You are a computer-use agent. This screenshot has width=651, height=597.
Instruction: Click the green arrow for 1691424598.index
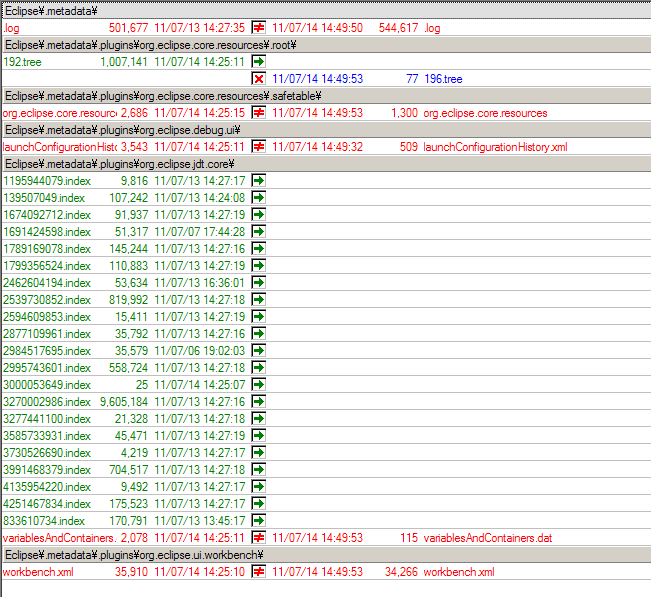259,232
